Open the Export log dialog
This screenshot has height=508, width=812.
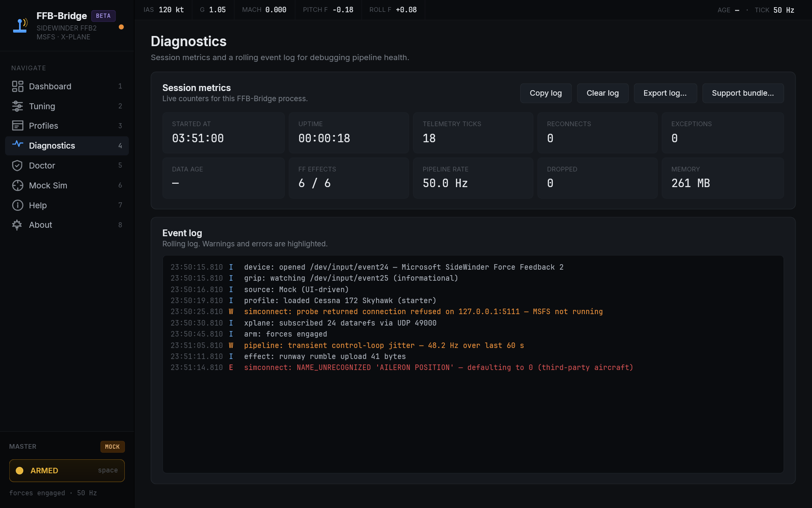665,93
